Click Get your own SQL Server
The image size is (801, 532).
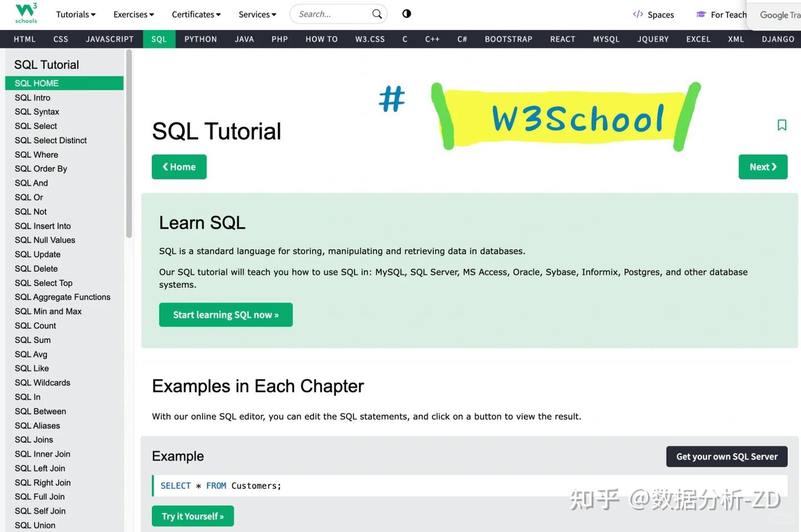click(726, 456)
